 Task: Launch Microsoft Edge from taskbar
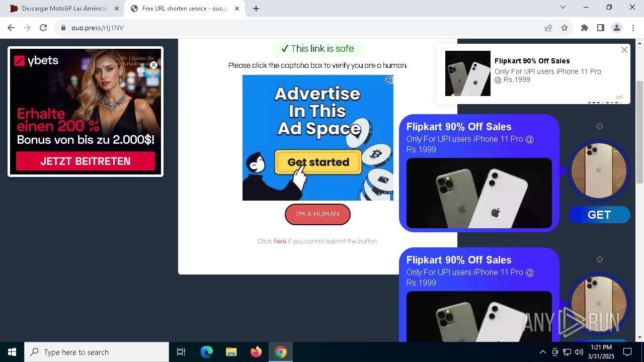(x=207, y=352)
